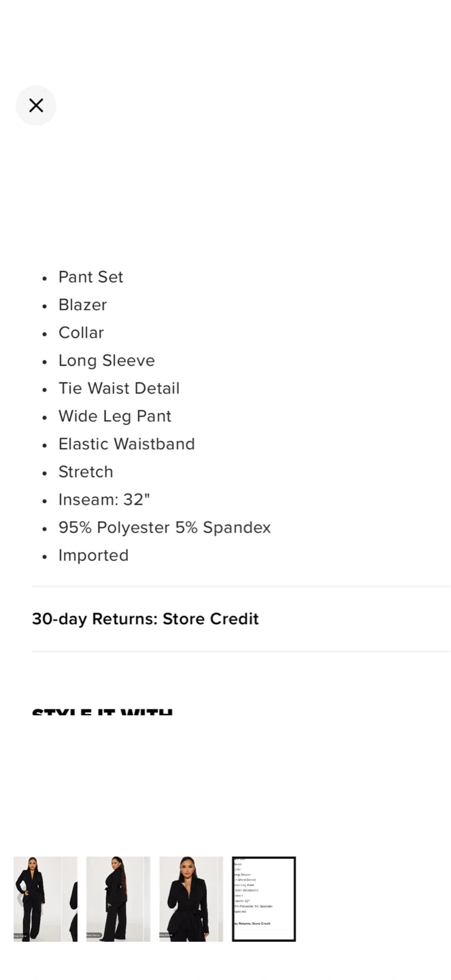Click the Tie Waist Detail line
451x980 pixels.
point(119,389)
